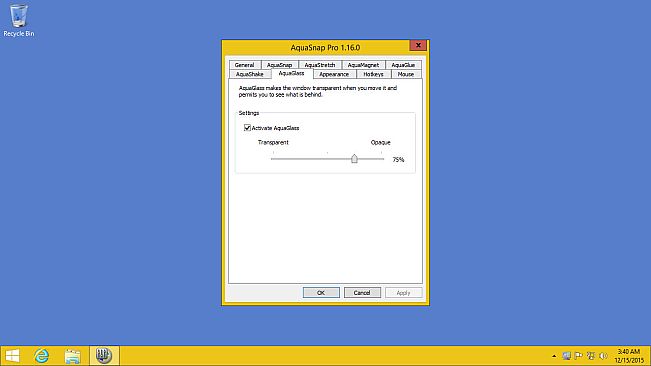This screenshot has width=651, height=366.
Task: Select the AquaGlass tab
Action: tap(291, 73)
